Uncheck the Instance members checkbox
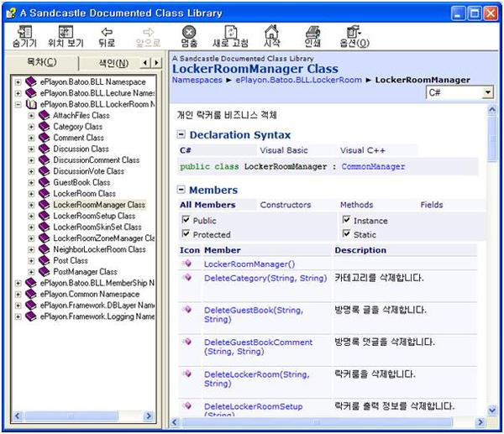The height and width of the screenshot is (434, 504). [x=346, y=220]
